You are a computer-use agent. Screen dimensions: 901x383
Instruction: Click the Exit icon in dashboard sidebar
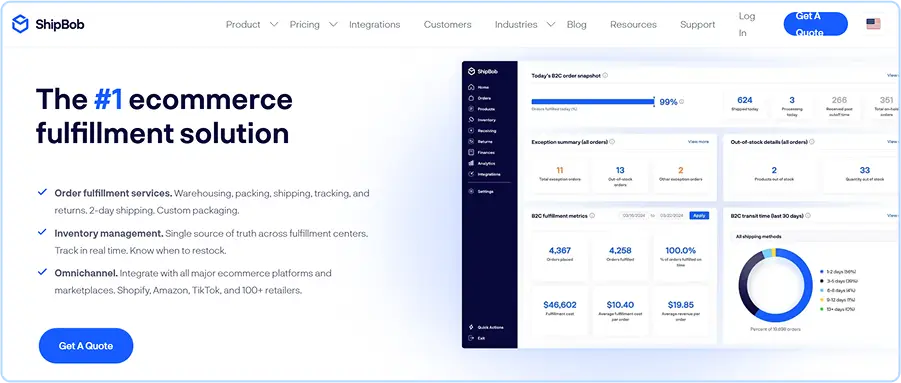(x=471, y=338)
